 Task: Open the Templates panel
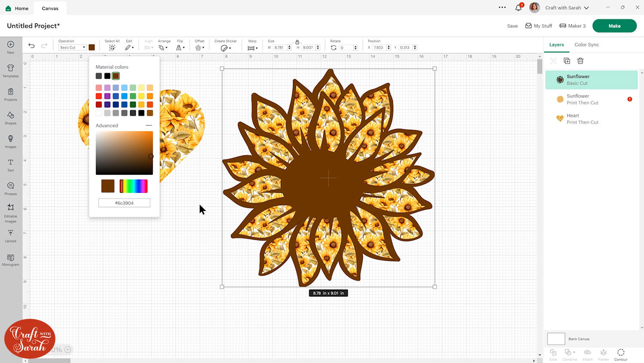(11, 70)
